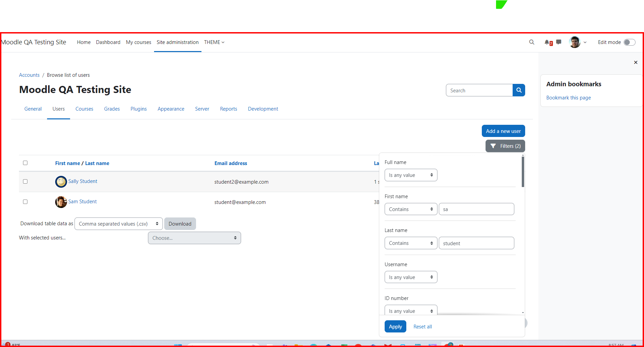Toggle the Filters (2) button
Image resolution: width=644 pixels, height=347 pixels.
pyautogui.click(x=505, y=146)
